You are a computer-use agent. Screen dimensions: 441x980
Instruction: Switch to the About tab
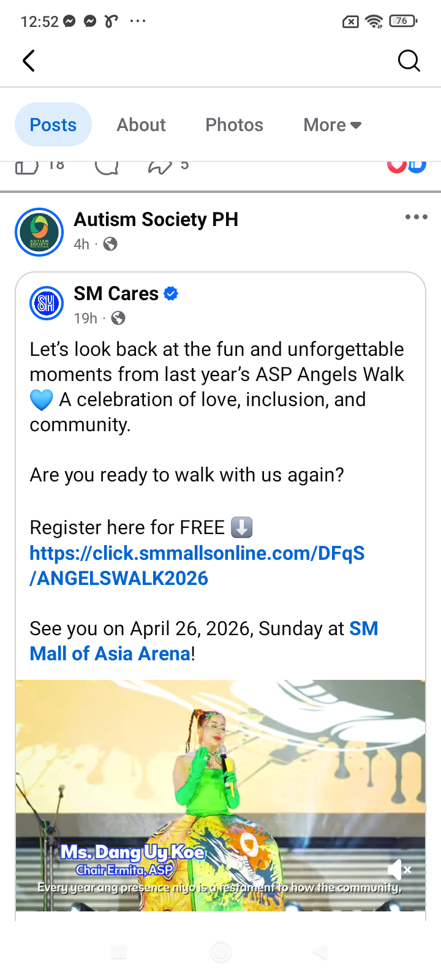coord(141,125)
